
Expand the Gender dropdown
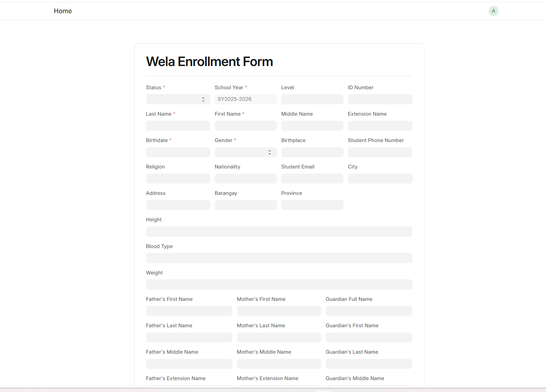(245, 152)
